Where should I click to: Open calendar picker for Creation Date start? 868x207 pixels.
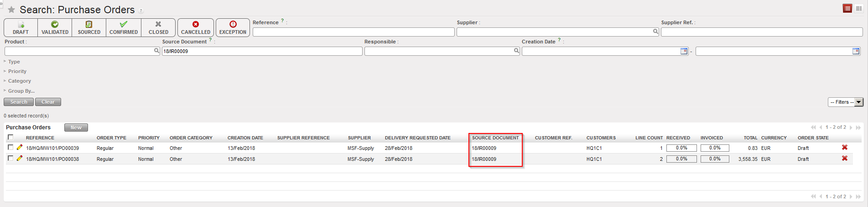tap(684, 51)
